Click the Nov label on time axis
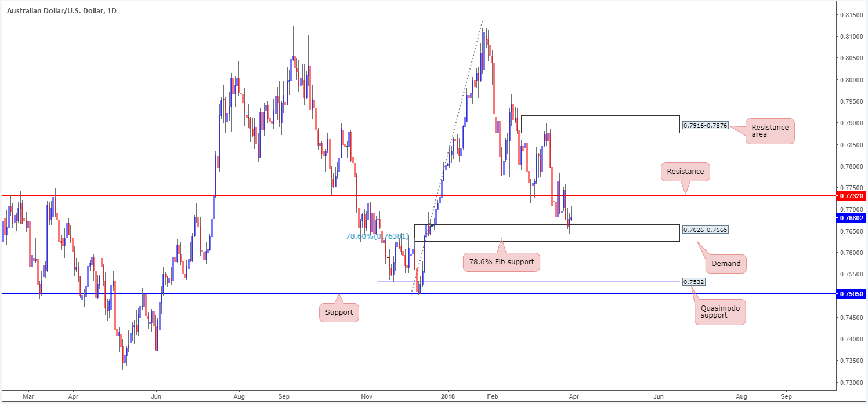 (366, 398)
